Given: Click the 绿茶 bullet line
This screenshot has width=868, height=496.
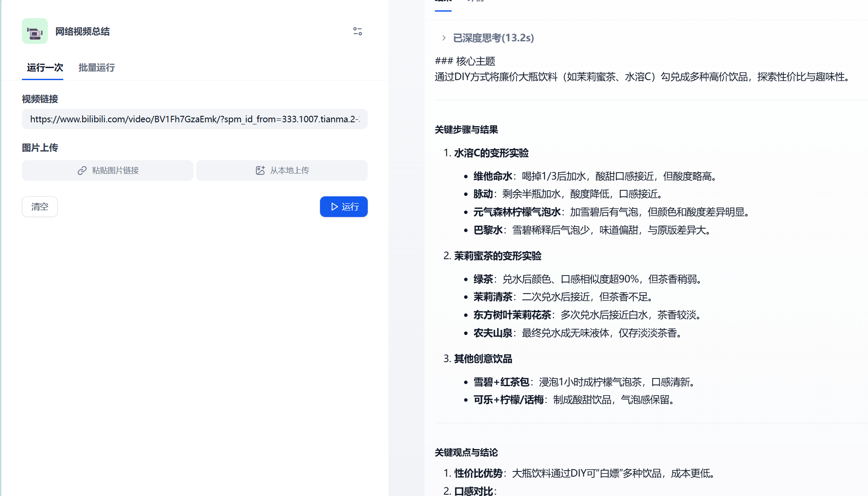Looking at the screenshot, I should pyautogui.click(x=589, y=279).
